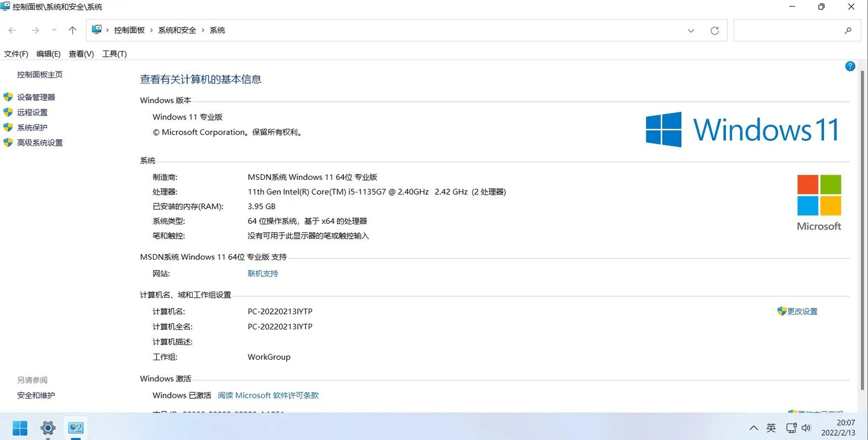Image resolution: width=868 pixels, height=440 pixels.
Task: Go to 控制面板主页
Action: point(40,74)
